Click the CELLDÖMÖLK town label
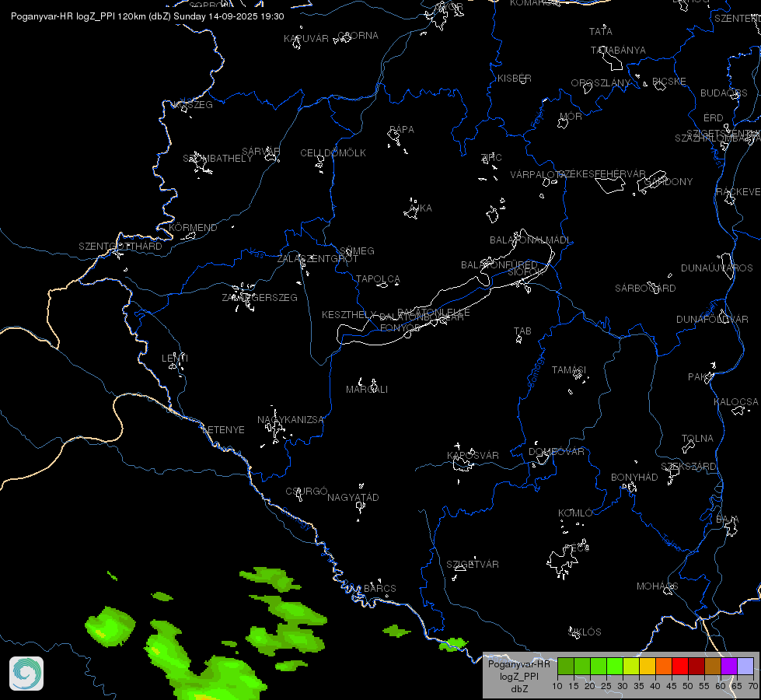 tap(333, 153)
